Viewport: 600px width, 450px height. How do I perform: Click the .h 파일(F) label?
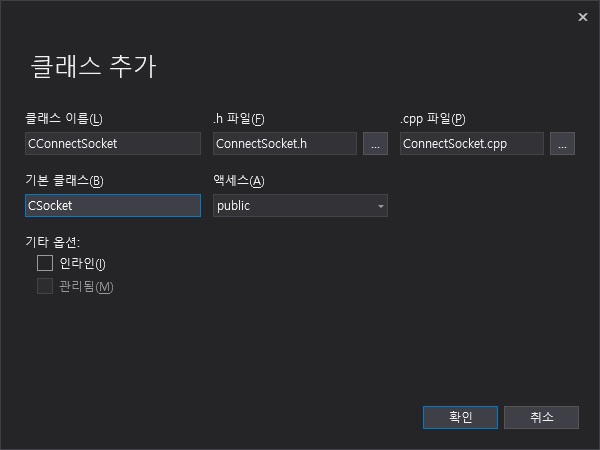coord(239,119)
